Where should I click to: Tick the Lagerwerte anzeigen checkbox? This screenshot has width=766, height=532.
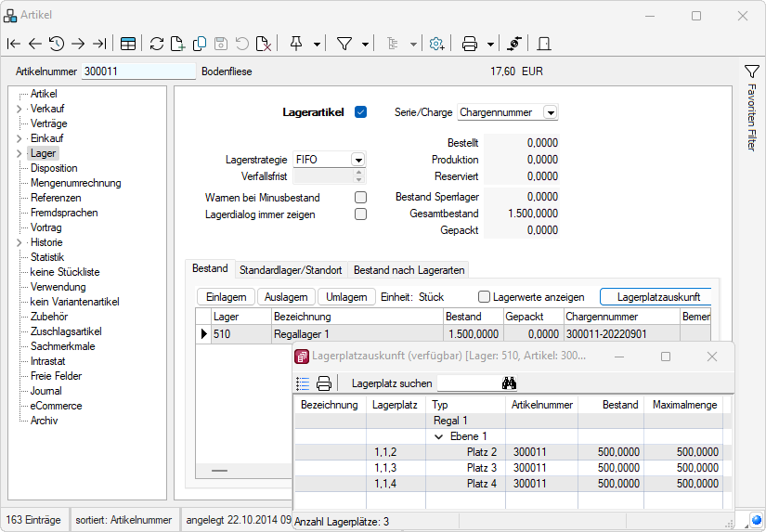(x=484, y=297)
